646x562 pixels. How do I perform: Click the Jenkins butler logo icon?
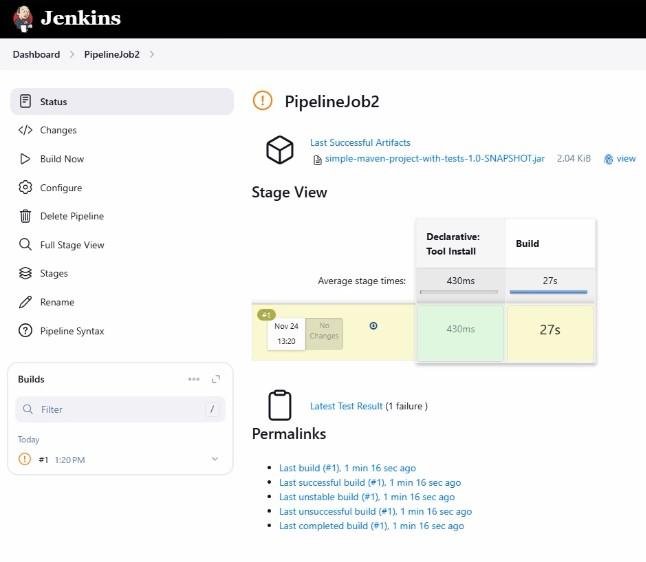23,19
